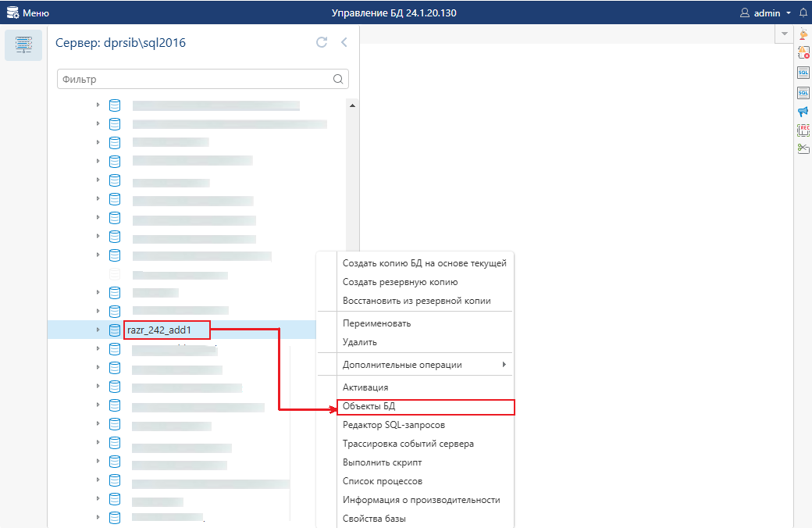Start the REC screen recording tool
Viewport: 812px width, 528px height.
coord(803,130)
